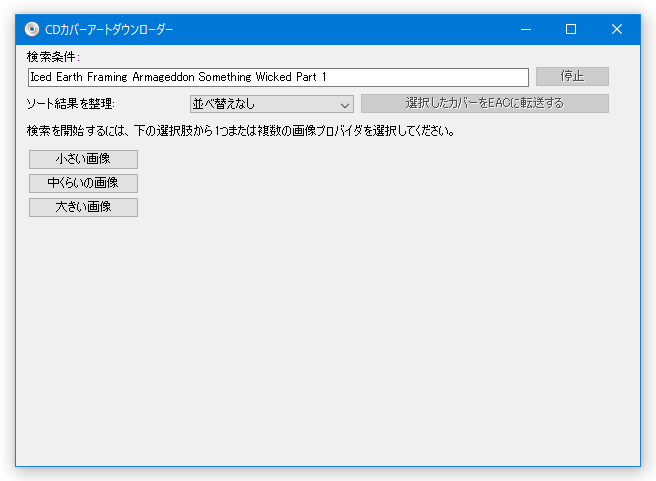
Task: Choose the 小さい画像 provider button
Action: pos(83,159)
